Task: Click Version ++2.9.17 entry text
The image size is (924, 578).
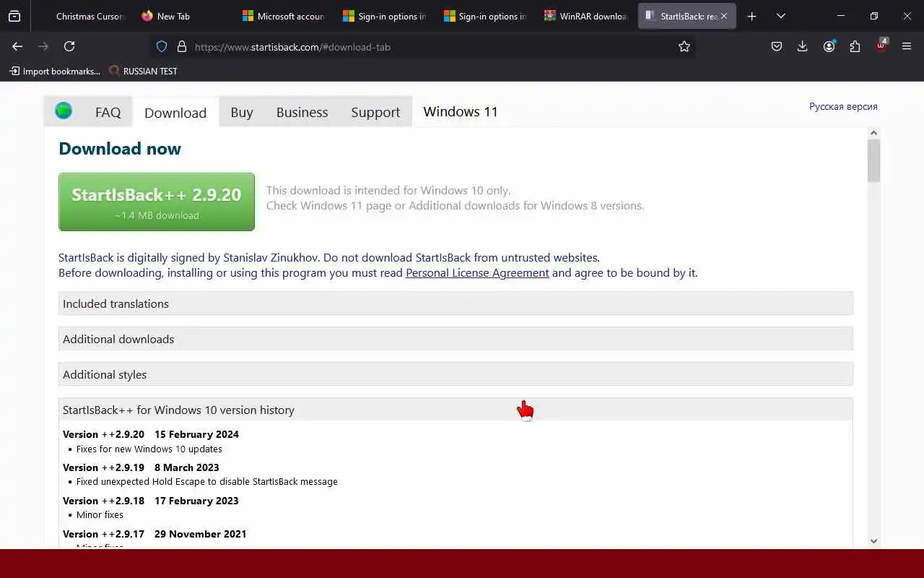Action: pos(154,534)
